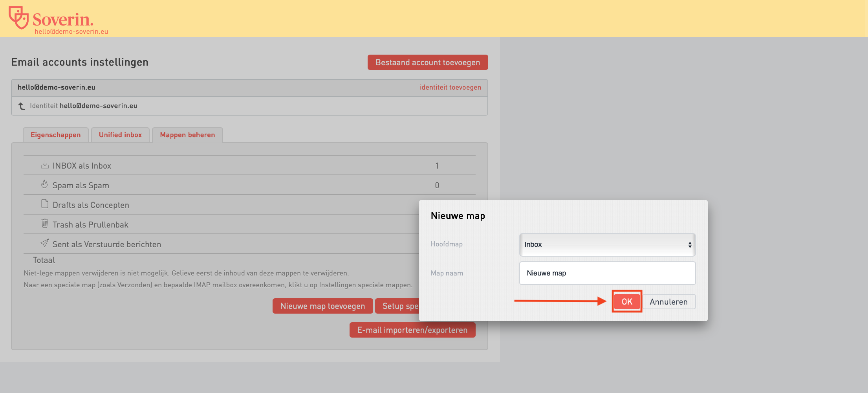Click the INBOX download tray icon
The width and height of the screenshot is (868, 393).
pyautogui.click(x=45, y=165)
